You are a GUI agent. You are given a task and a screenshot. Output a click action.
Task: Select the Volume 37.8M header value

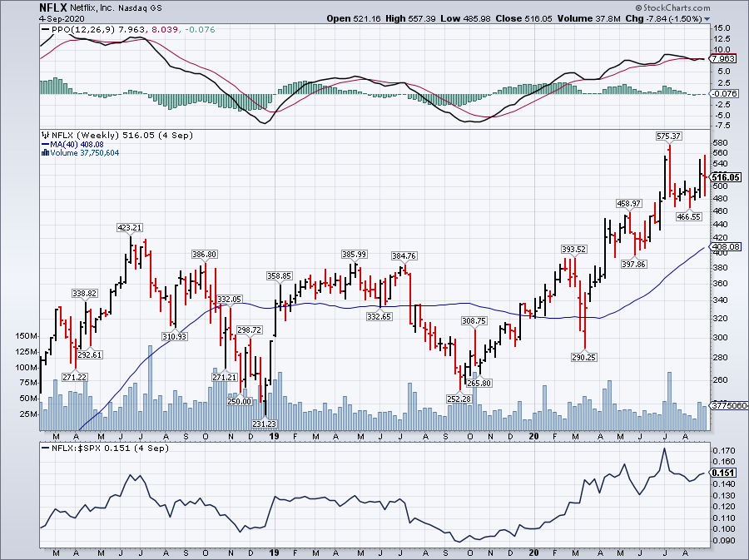coord(588,18)
